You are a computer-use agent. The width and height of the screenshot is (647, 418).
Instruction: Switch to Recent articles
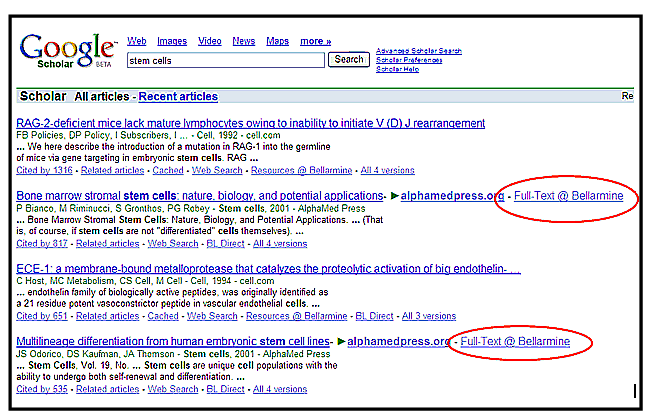(178, 97)
